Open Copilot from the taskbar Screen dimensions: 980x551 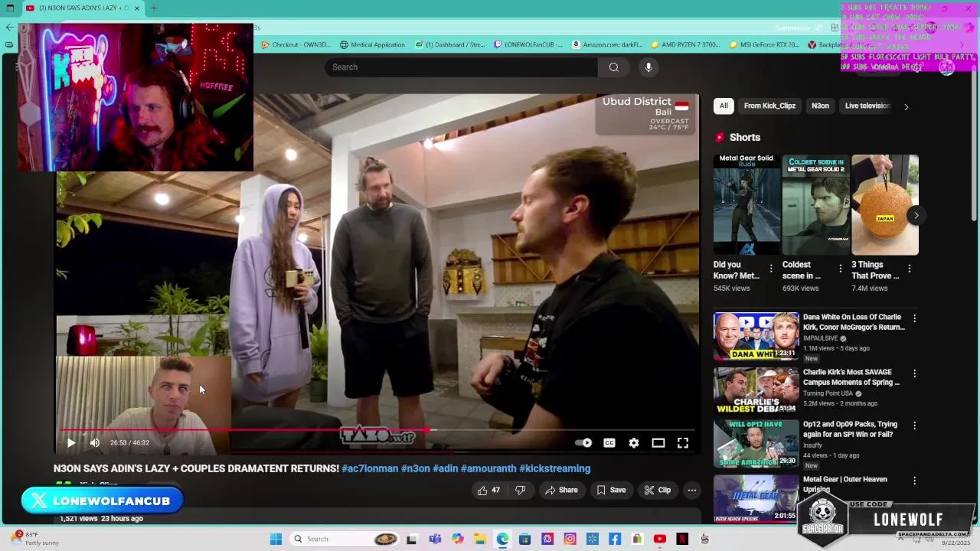457,539
